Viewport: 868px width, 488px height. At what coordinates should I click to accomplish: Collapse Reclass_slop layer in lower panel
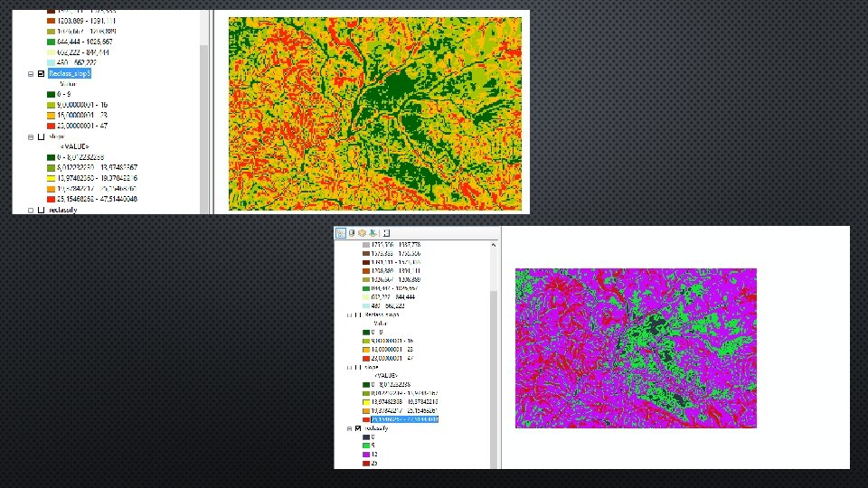[349, 314]
